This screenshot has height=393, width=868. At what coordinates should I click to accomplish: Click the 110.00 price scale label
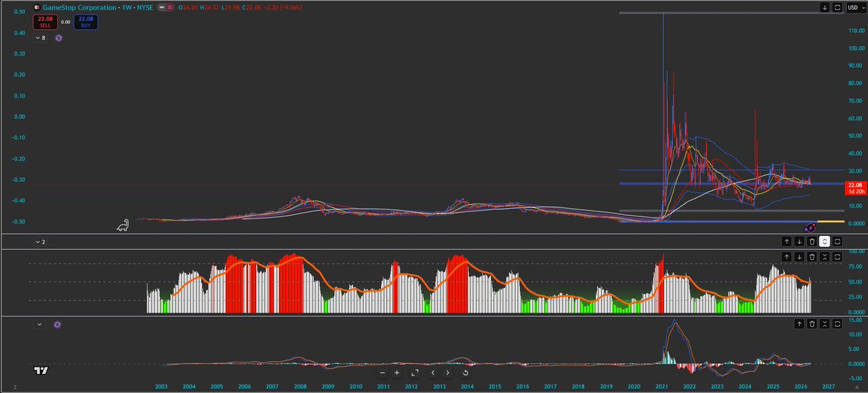tap(857, 31)
